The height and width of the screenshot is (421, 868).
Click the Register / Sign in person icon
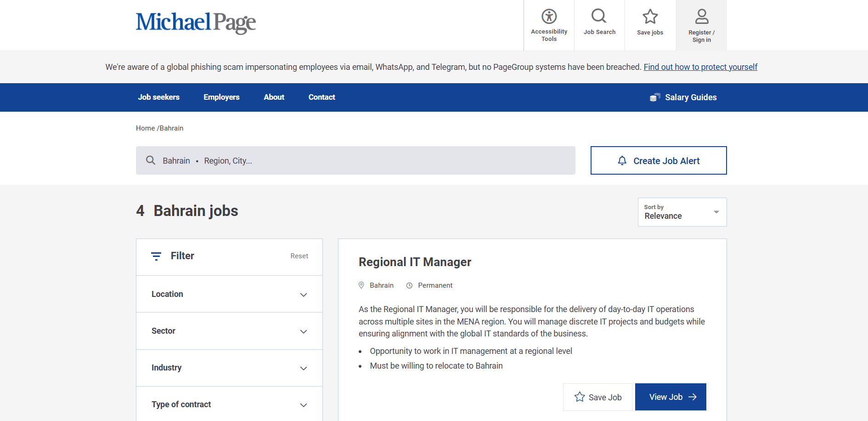(702, 17)
